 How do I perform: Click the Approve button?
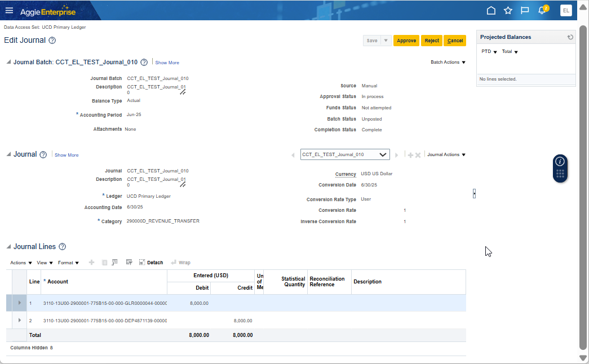(406, 41)
